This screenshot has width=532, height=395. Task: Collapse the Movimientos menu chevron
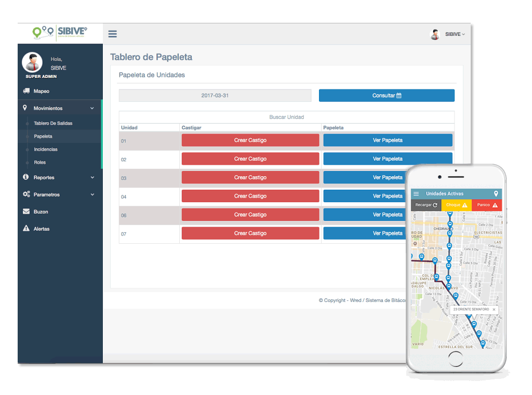pyautogui.click(x=92, y=108)
